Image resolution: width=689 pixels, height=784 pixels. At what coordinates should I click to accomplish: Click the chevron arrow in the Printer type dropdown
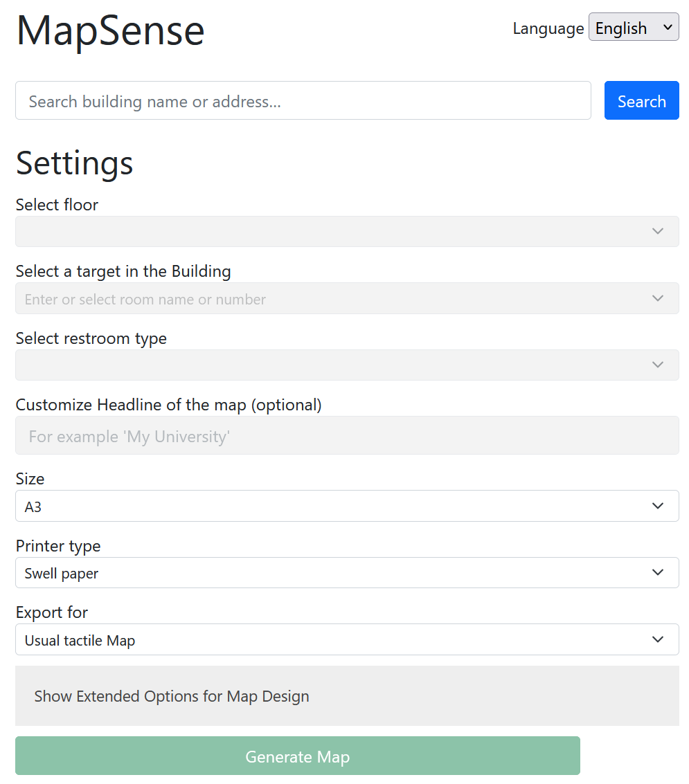point(657,572)
